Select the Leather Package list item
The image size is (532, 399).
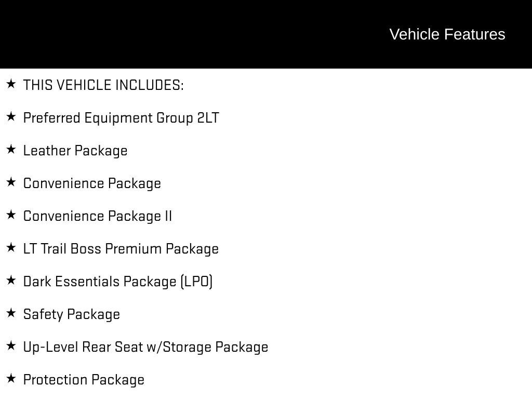[75, 151]
